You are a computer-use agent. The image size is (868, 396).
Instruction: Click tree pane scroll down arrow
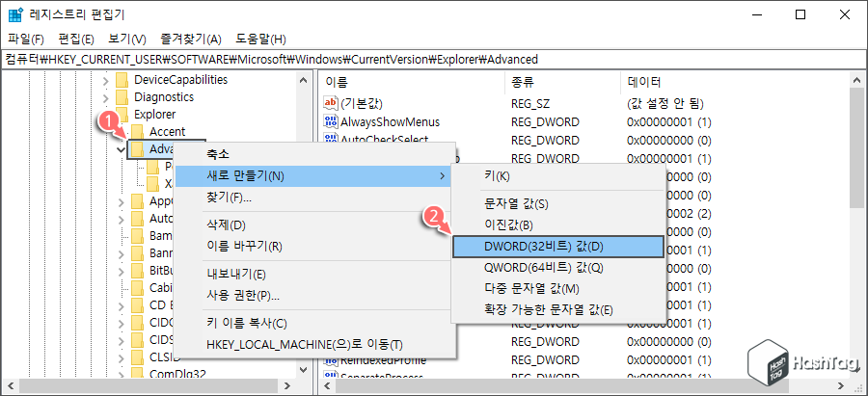point(303,369)
